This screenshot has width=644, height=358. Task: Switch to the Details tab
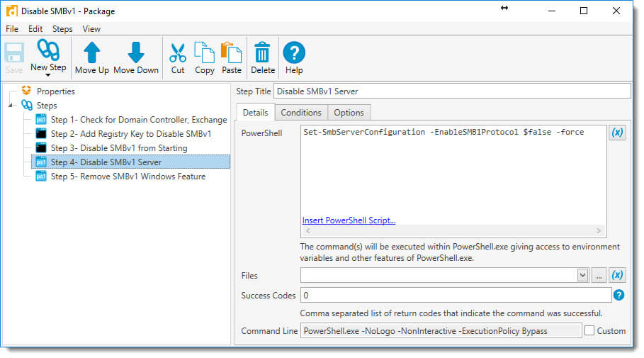(256, 112)
